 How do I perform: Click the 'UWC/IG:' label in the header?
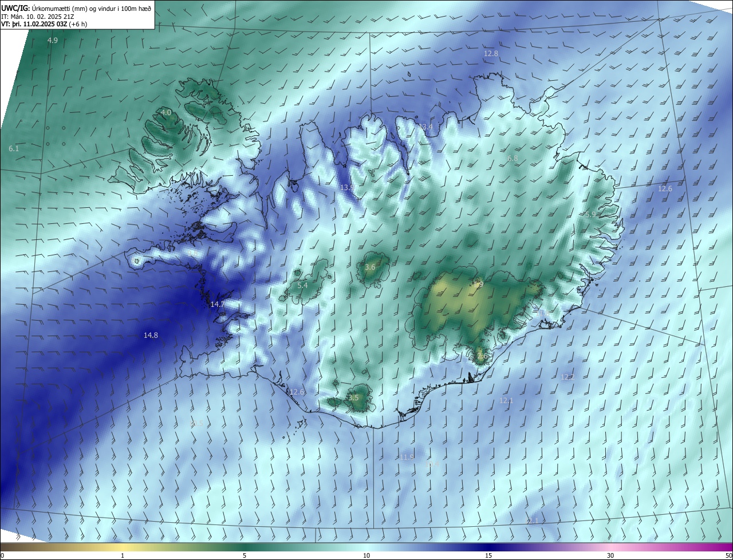click(x=15, y=8)
